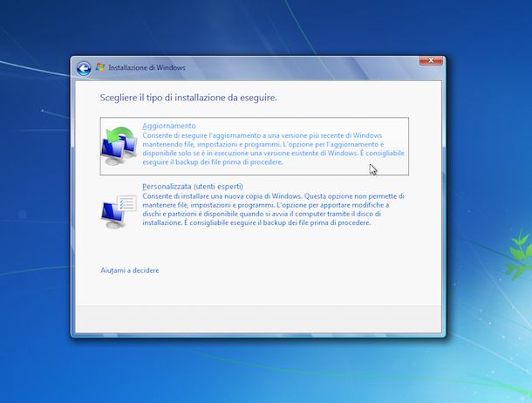Click the description text under Personalizzata

coord(274,209)
